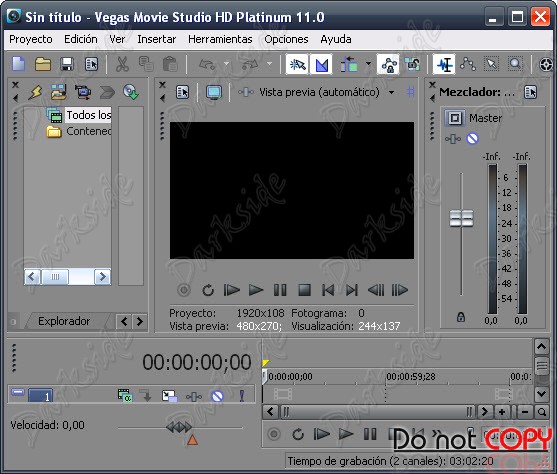Play from start in preview
The image size is (557, 474).
pyautogui.click(x=232, y=290)
